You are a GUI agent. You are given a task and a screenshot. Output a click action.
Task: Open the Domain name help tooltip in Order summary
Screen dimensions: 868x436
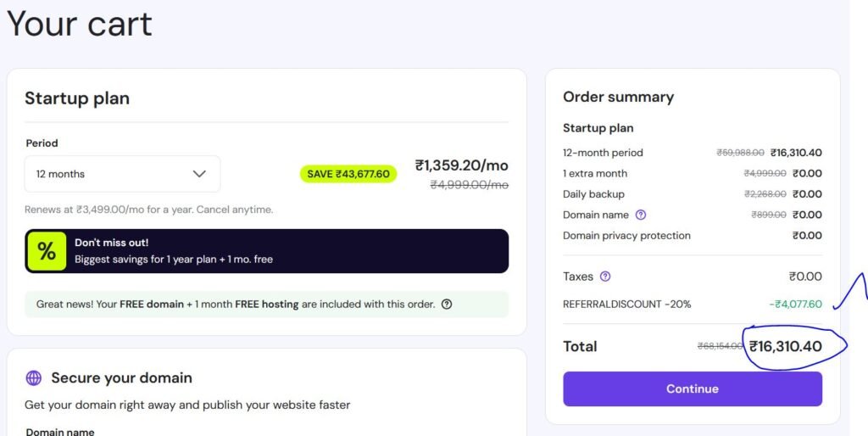point(641,215)
